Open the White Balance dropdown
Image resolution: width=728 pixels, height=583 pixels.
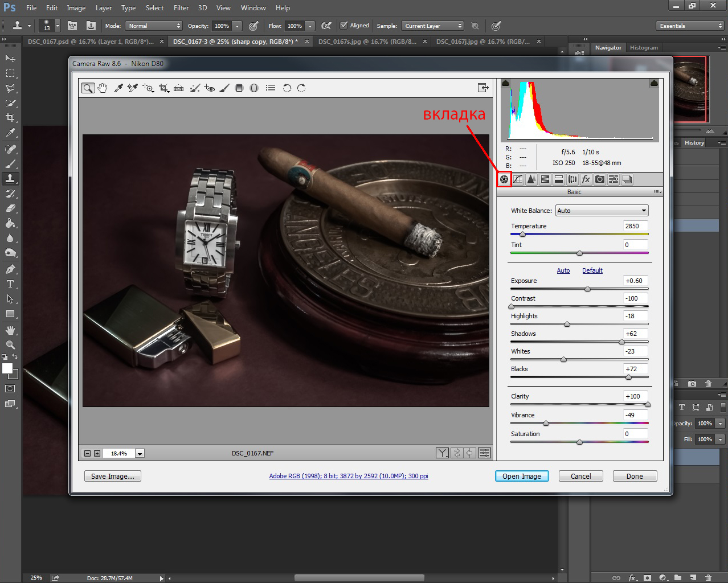coord(602,211)
